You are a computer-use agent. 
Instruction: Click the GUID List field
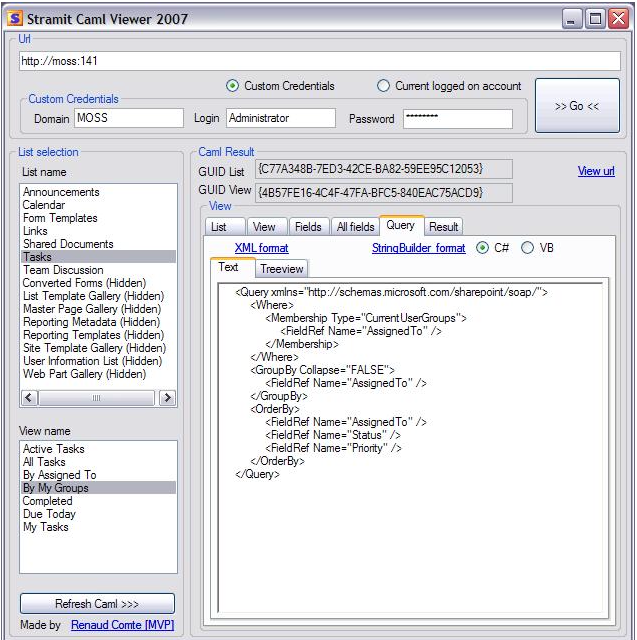click(384, 169)
